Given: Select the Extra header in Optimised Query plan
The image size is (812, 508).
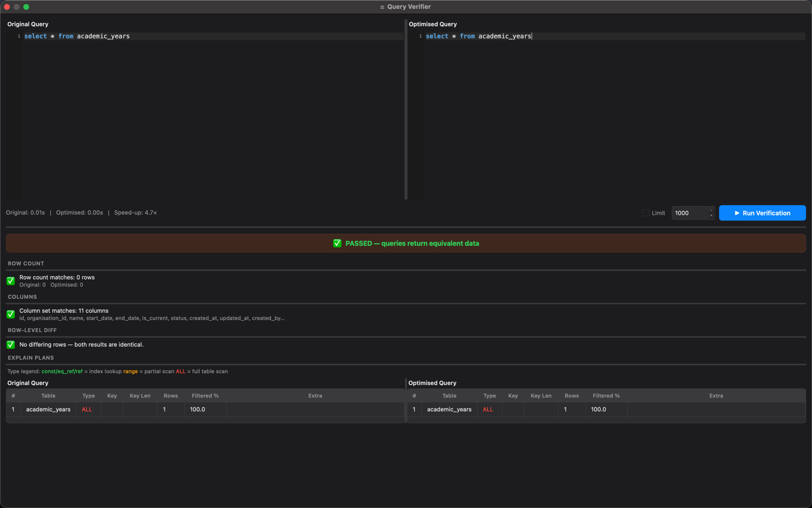Looking at the screenshot, I should 716,396.
